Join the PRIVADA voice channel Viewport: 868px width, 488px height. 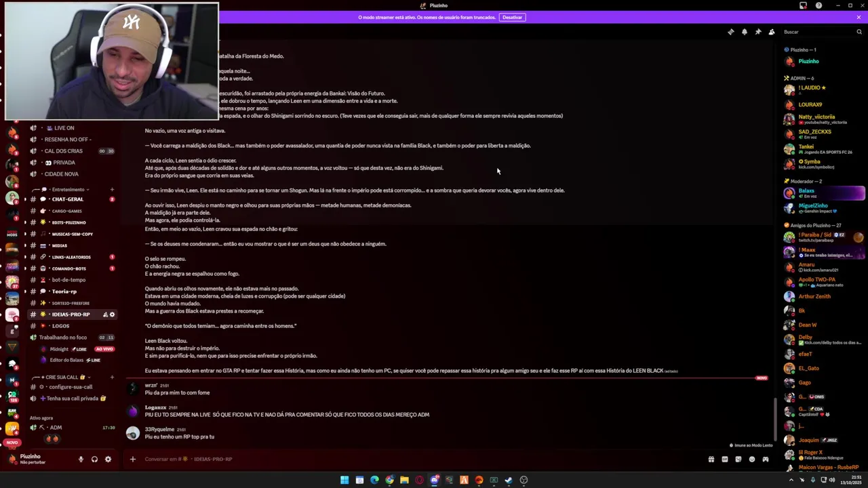pyautogui.click(x=71, y=163)
